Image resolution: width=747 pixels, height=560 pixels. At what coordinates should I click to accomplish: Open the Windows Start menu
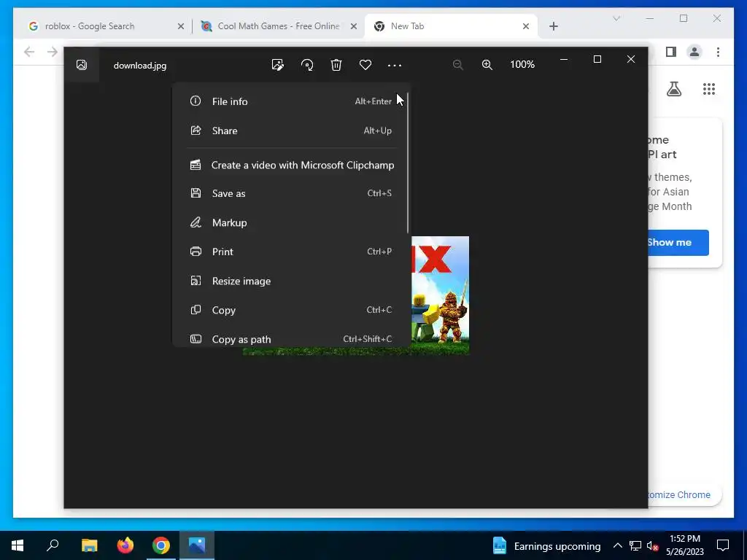click(x=18, y=545)
